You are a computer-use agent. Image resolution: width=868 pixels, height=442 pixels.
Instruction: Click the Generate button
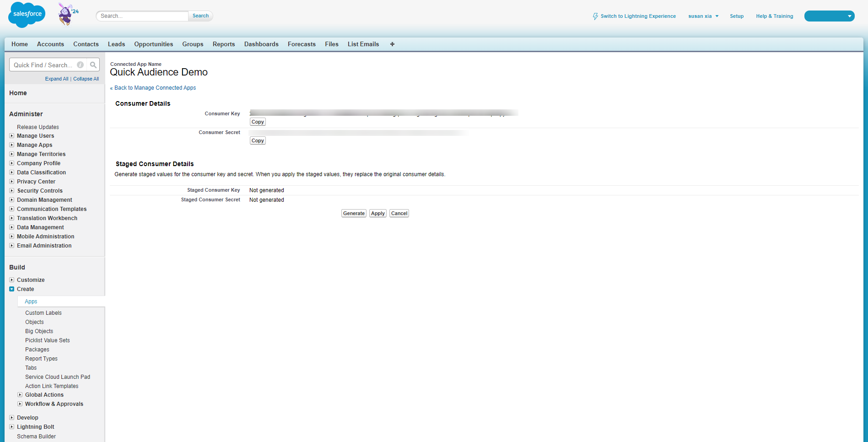click(354, 213)
